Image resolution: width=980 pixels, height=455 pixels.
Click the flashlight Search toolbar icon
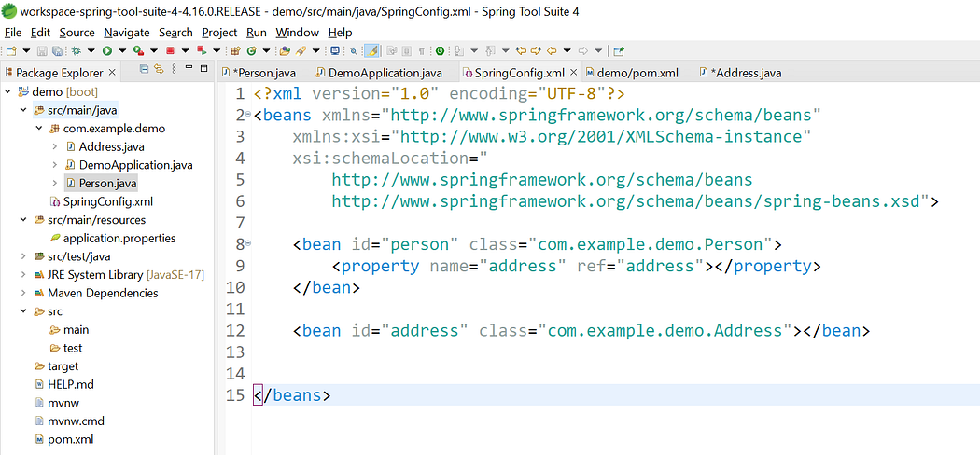301,50
